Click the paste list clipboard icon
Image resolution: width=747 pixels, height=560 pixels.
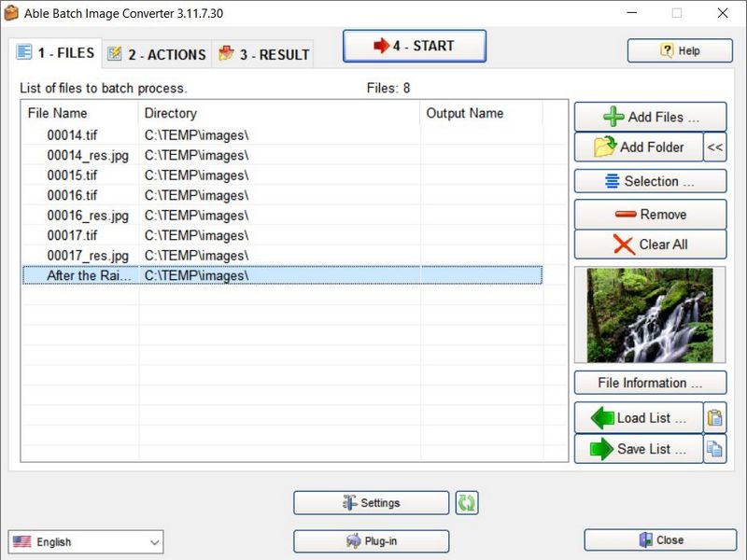[x=715, y=418]
